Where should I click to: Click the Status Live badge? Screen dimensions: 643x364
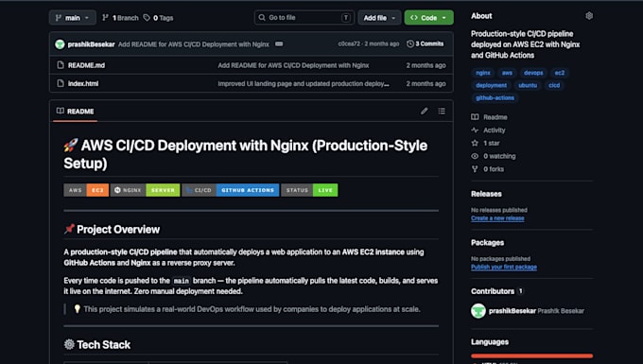coord(309,190)
